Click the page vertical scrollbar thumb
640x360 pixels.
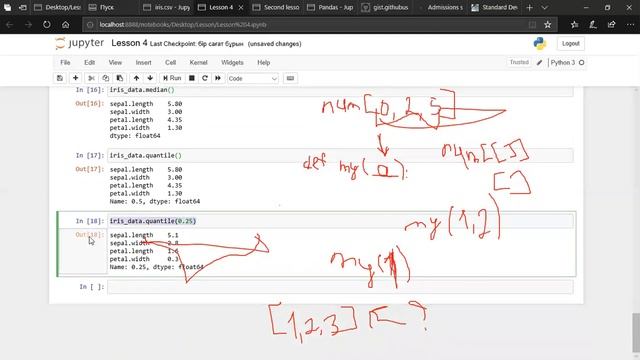[x=636, y=332]
